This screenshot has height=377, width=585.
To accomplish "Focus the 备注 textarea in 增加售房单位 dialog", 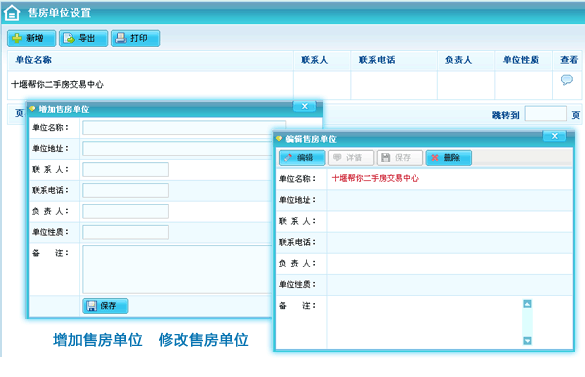I will pyautogui.click(x=178, y=269).
